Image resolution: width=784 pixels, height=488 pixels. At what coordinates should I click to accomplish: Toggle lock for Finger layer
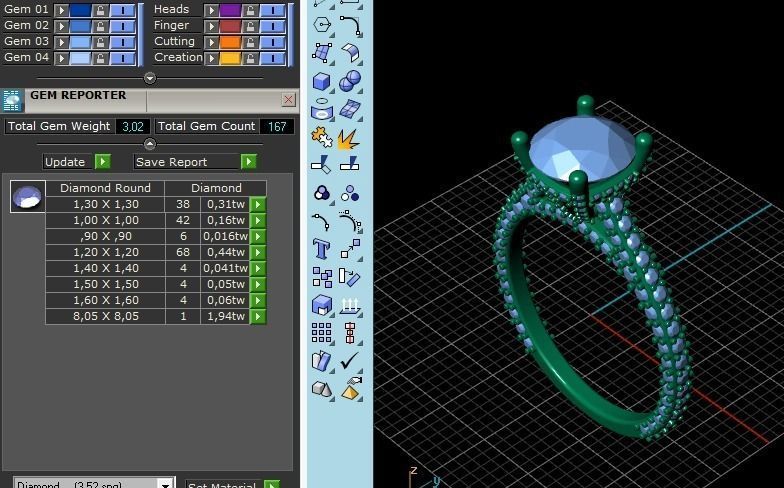tap(250, 26)
